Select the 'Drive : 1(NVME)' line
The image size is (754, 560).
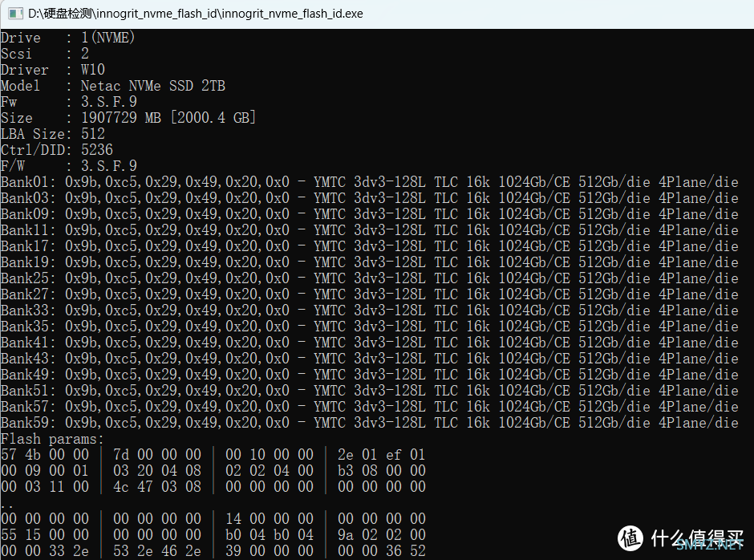pos(67,37)
